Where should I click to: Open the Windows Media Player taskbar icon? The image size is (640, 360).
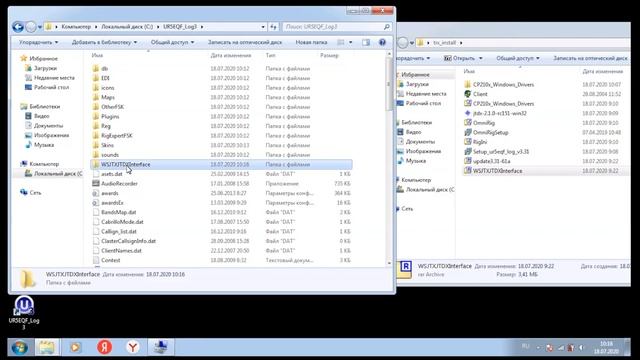click(x=75, y=347)
